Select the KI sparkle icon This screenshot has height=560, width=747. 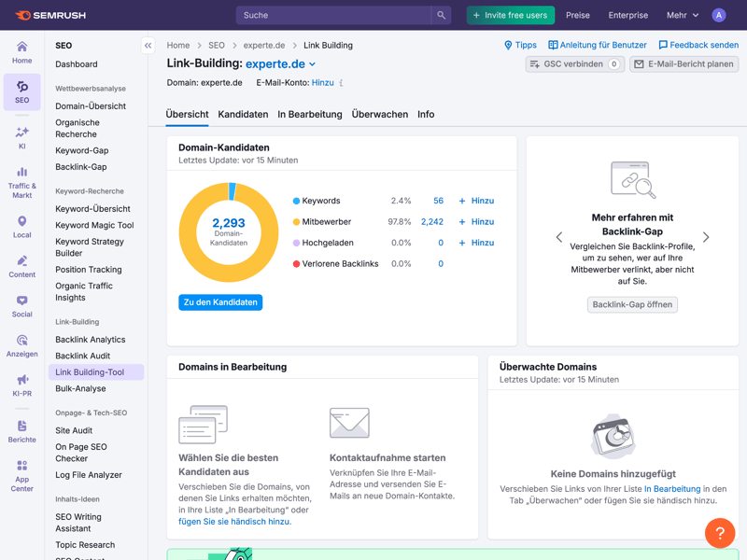click(21, 133)
